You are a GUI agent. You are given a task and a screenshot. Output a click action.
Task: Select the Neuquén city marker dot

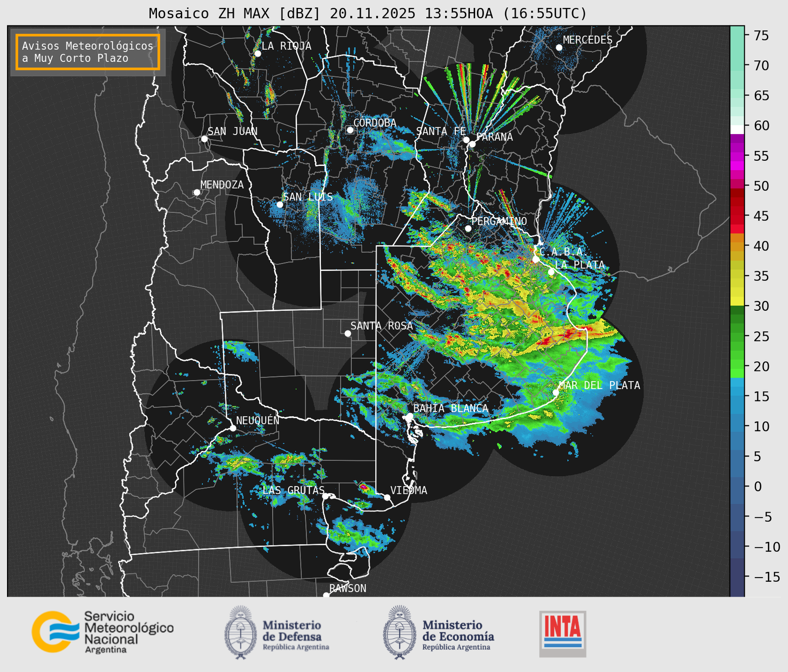click(x=233, y=428)
